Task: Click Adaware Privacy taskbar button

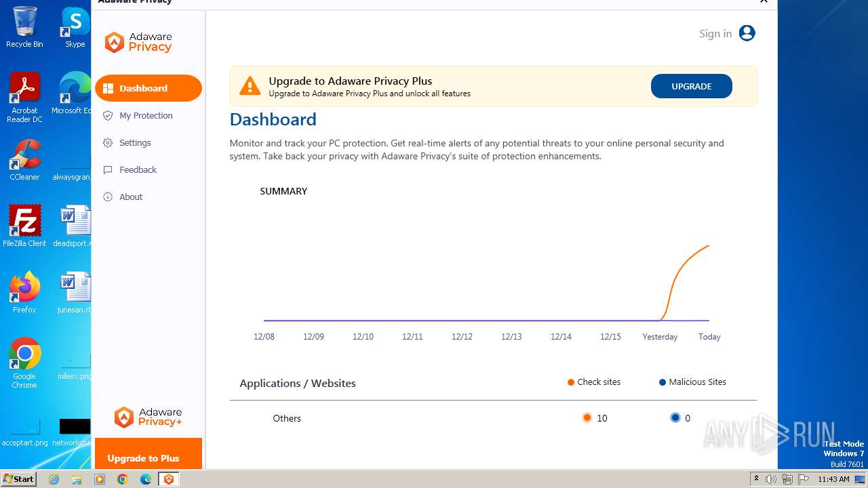Action: (x=169, y=479)
